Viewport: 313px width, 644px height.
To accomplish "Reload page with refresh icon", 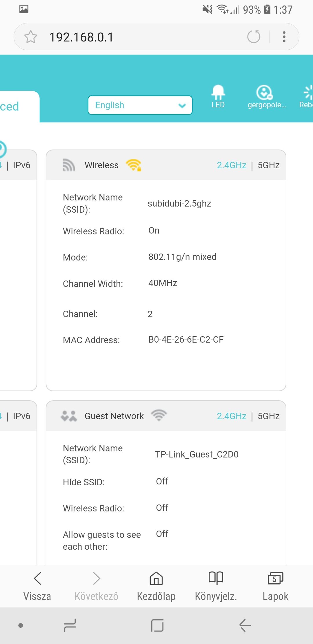I will (254, 37).
